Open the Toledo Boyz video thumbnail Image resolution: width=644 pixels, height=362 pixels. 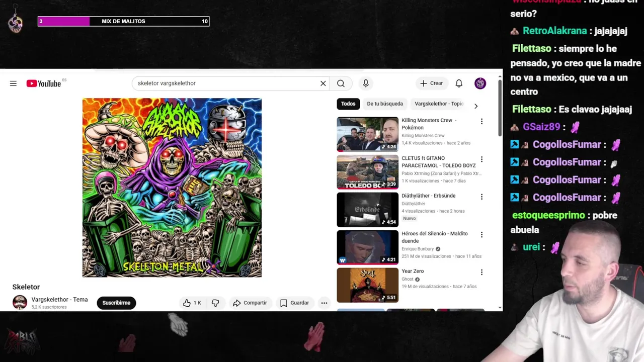point(367,172)
